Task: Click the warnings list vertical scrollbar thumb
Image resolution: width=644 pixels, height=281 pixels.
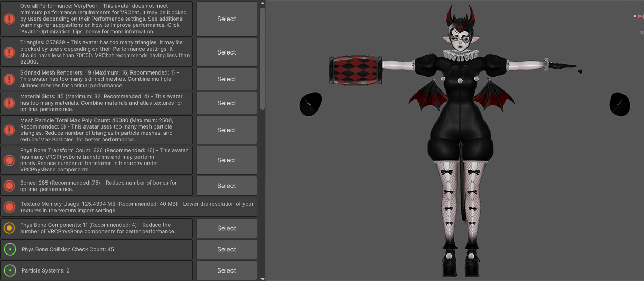Action: tap(262, 58)
